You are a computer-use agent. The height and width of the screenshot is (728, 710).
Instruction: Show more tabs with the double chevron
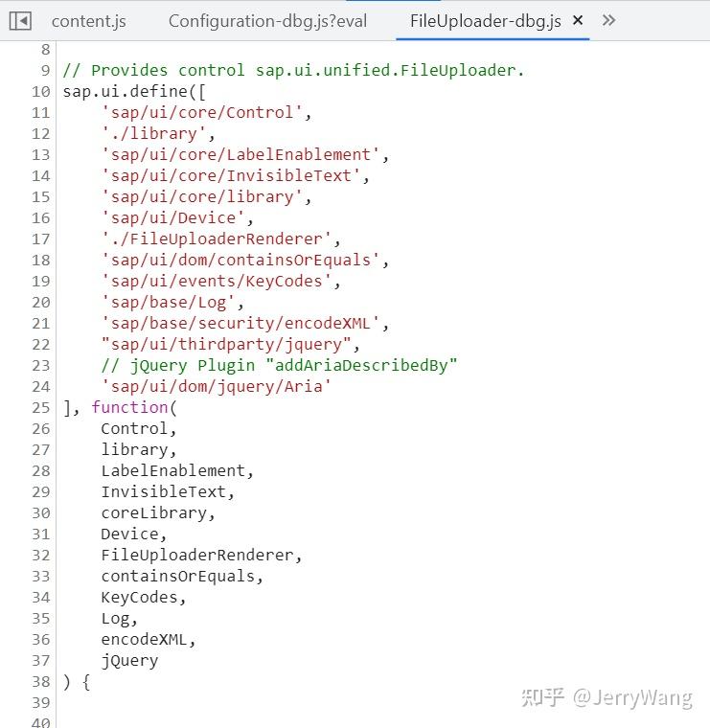(608, 20)
